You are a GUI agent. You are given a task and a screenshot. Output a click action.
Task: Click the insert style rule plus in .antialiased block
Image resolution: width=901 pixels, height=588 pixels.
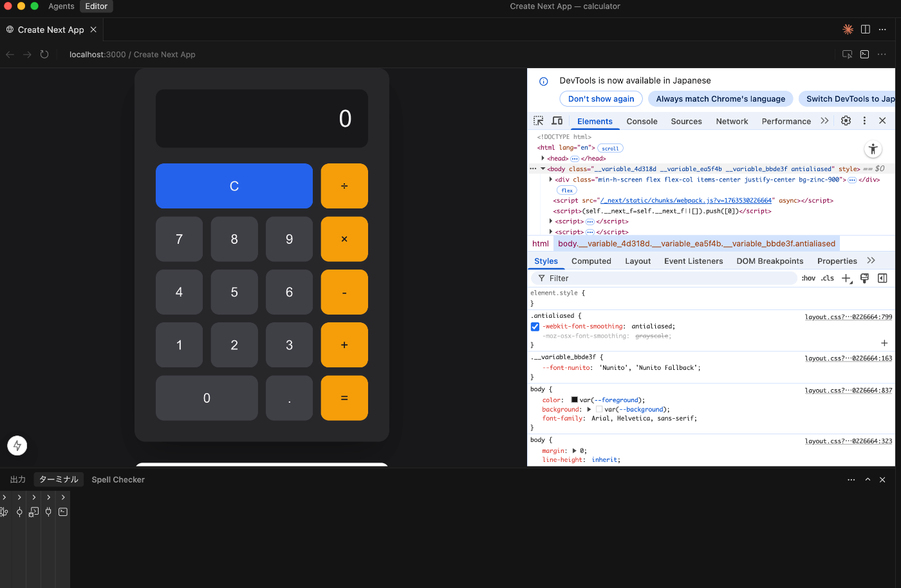click(x=884, y=344)
